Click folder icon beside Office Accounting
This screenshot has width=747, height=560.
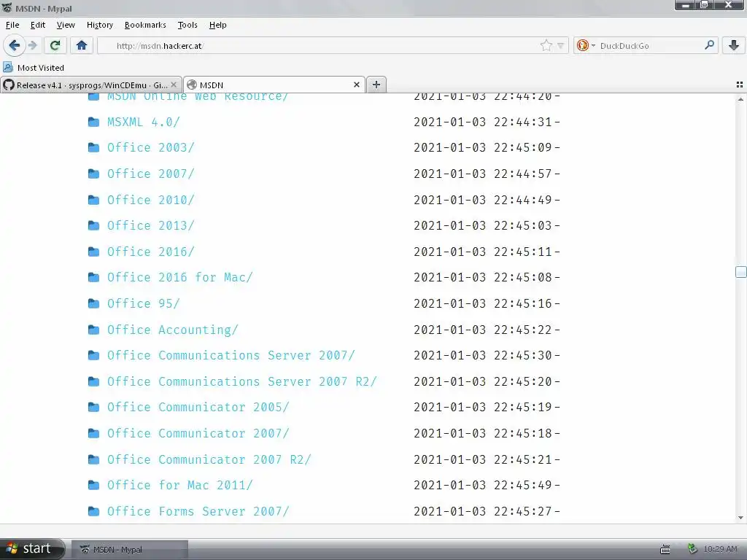[x=94, y=330]
